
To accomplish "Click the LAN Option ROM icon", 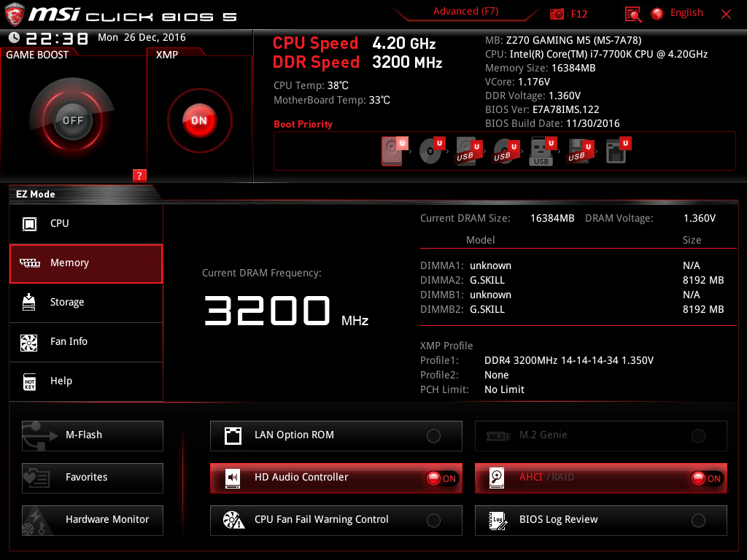I will coord(233,435).
